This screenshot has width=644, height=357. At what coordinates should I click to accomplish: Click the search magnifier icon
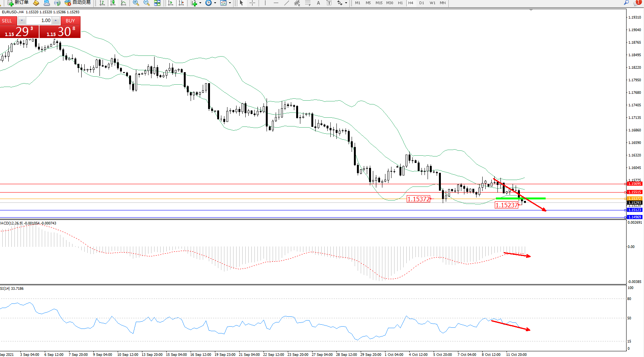(x=627, y=3)
